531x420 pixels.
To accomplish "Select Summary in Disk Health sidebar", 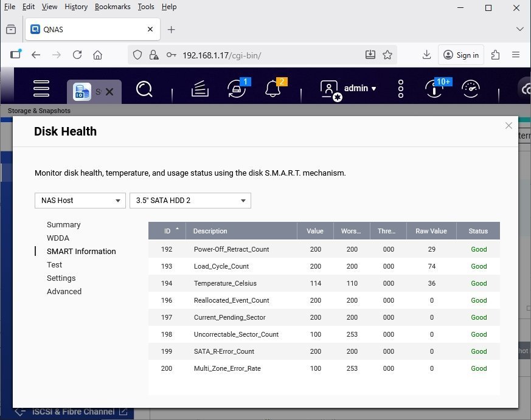I will coord(64,225).
